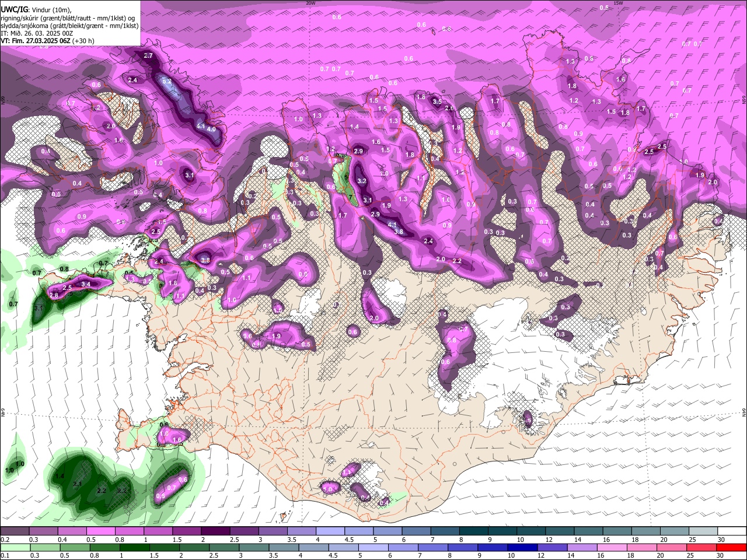The image size is (747, 560).
Task: Click the 2.7 value near top-left peninsula
Action: coord(148,56)
